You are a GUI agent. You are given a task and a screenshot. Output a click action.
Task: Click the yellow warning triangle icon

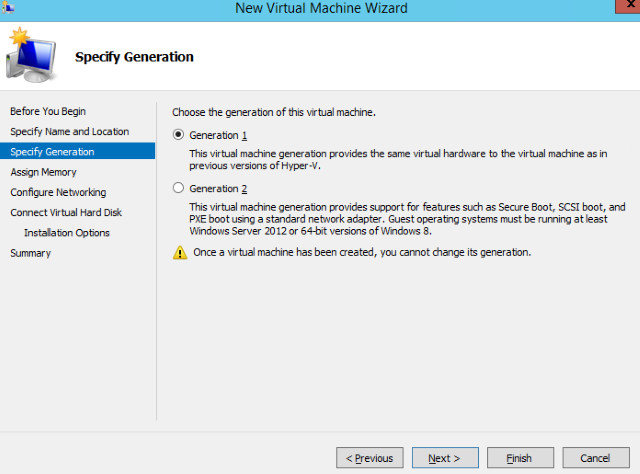point(180,253)
